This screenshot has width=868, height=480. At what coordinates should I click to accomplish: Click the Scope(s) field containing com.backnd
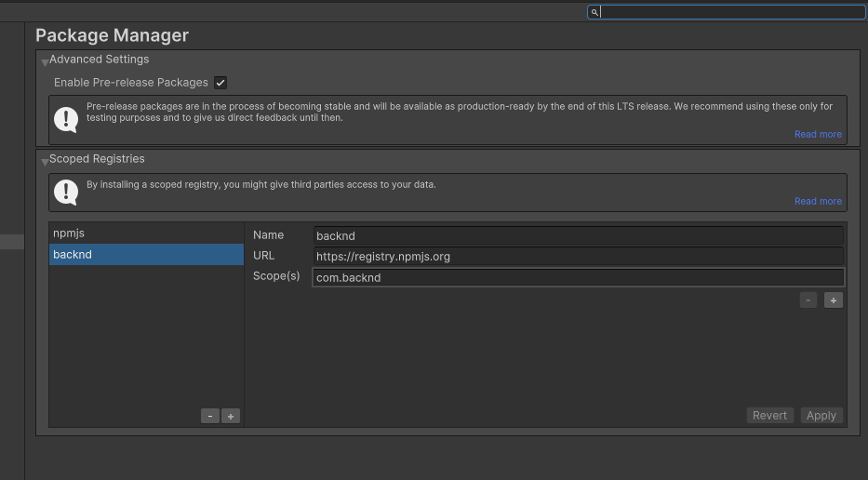point(577,277)
